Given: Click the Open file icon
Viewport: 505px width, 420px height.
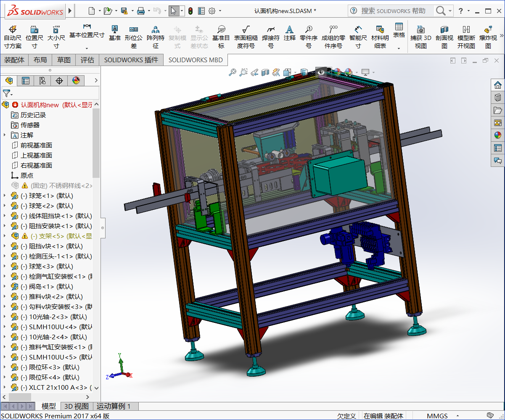Looking at the screenshot, I should click(x=108, y=11).
